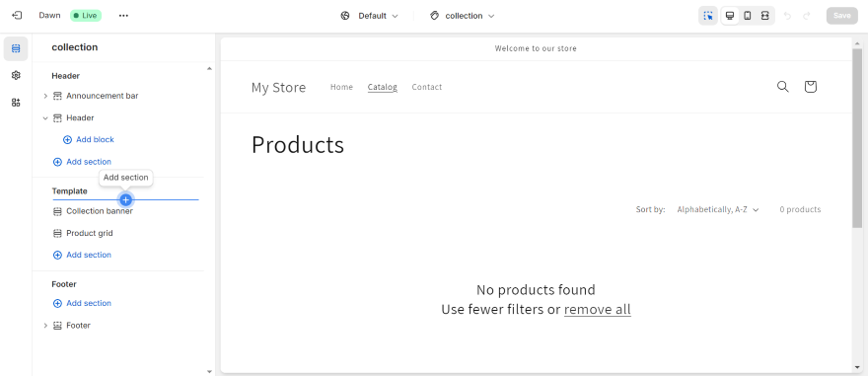Image resolution: width=868 pixels, height=376 pixels.
Task: Click Add section under Header group
Action: click(82, 162)
